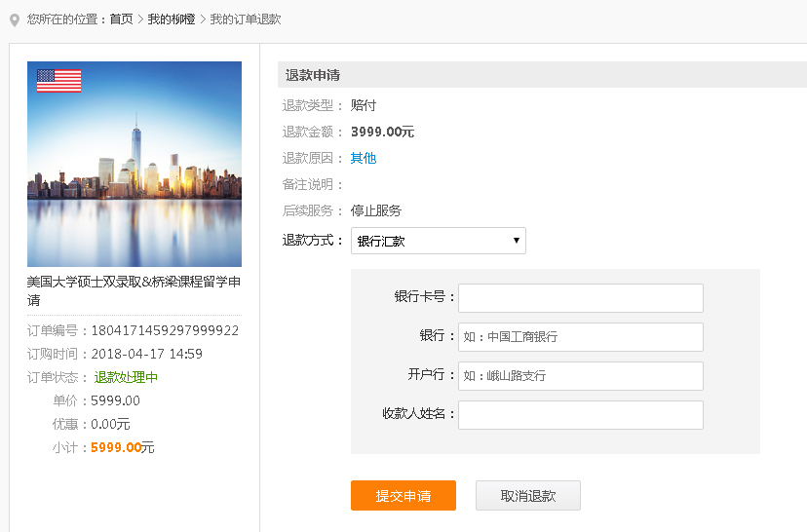Click order time 2018-04-17 14:59
Image resolution: width=807 pixels, height=532 pixels.
point(146,354)
